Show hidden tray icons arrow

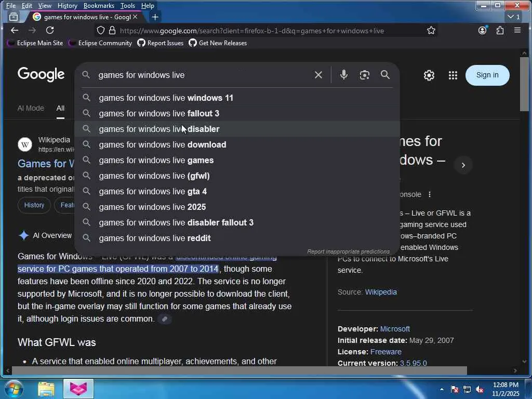point(442,390)
